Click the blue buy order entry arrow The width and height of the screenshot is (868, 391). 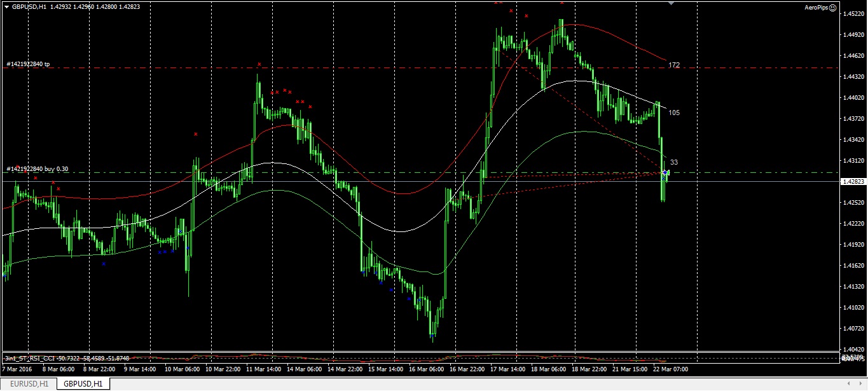pyautogui.click(x=665, y=172)
